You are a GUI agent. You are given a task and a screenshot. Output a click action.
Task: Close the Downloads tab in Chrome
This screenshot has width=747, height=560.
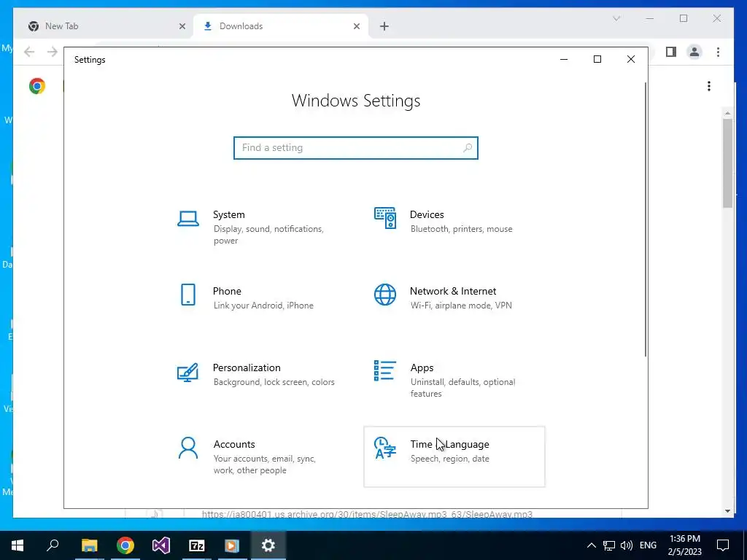click(356, 26)
